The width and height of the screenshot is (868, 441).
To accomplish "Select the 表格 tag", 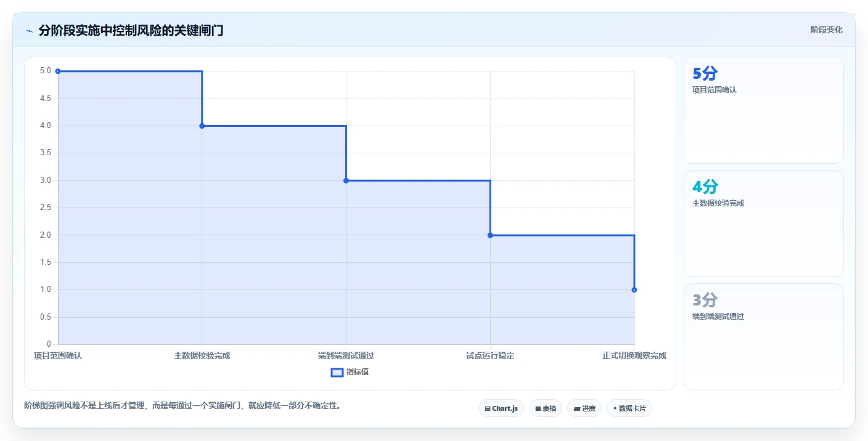I will pyautogui.click(x=546, y=408).
